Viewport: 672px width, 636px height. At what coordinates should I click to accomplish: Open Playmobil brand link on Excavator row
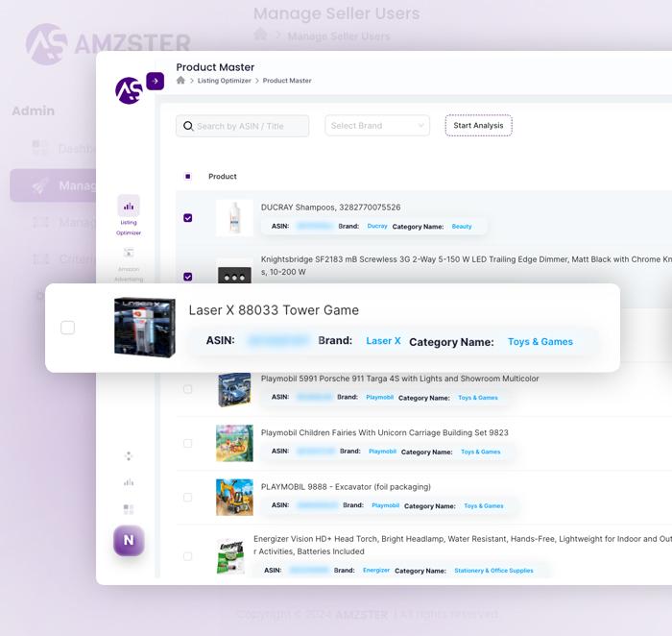click(386, 505)
